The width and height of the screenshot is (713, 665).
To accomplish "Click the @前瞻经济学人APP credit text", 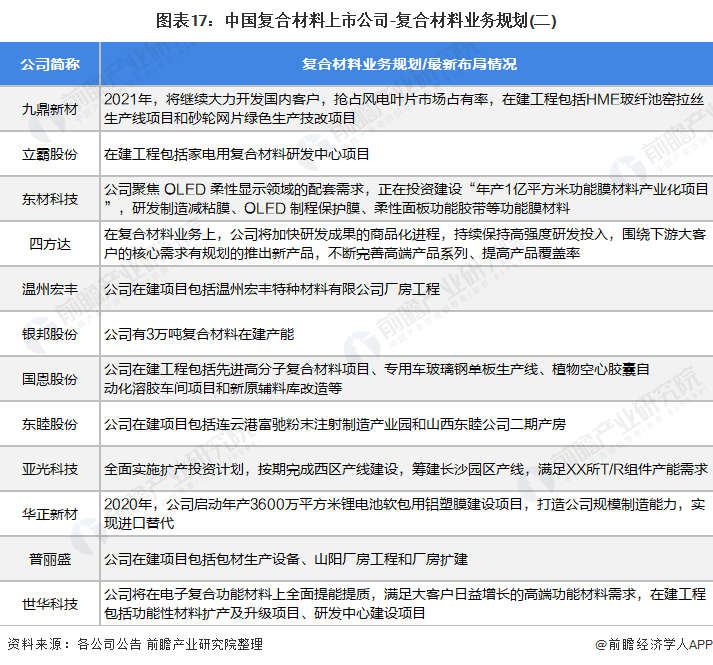I will [x=652, y=645].
